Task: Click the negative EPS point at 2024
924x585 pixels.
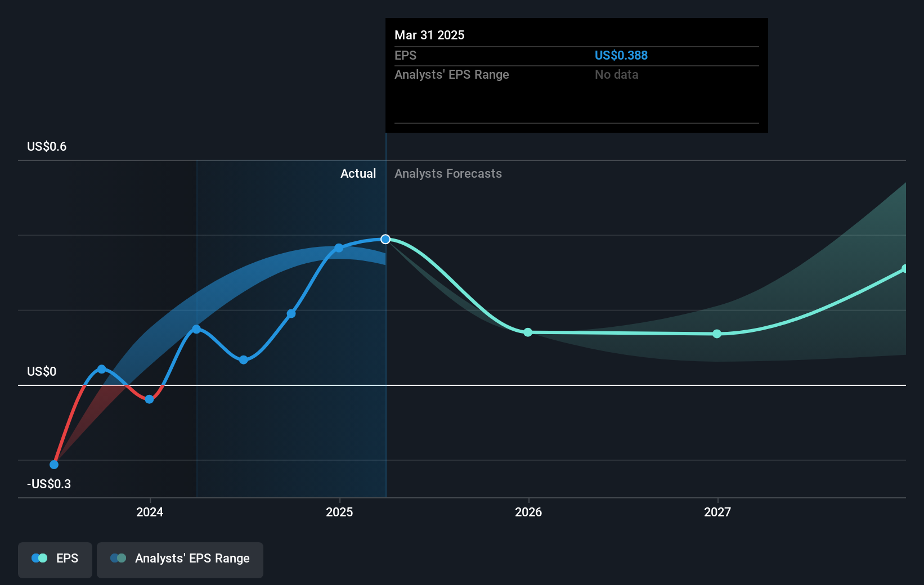Action: [149, 399]
